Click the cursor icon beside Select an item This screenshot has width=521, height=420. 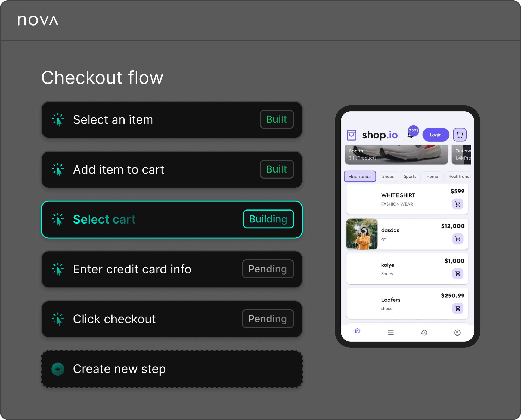58,120
